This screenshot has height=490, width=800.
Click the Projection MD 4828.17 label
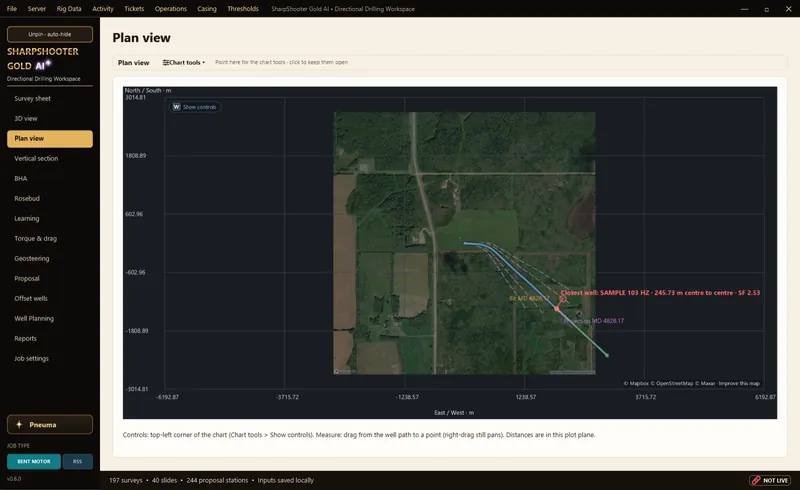[x=593, y=321]
